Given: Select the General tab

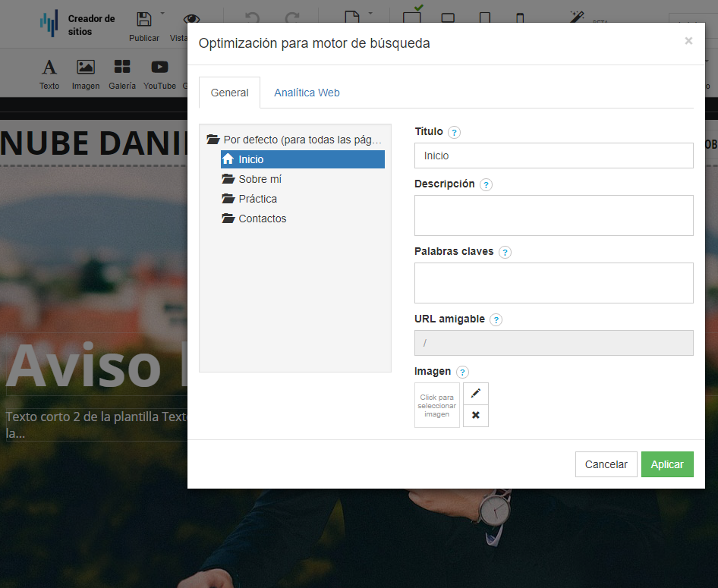Looking at the screenshot, I should coord(229,93).
